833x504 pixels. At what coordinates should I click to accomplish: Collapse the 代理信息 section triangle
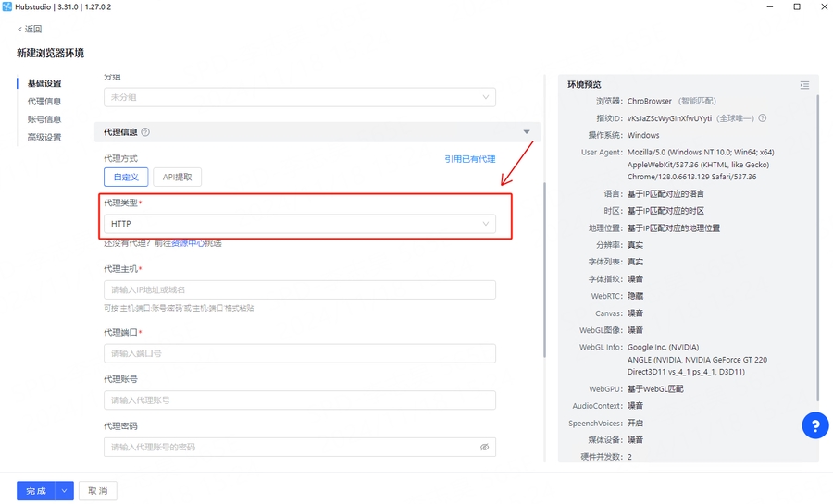[x=527, y=133]
